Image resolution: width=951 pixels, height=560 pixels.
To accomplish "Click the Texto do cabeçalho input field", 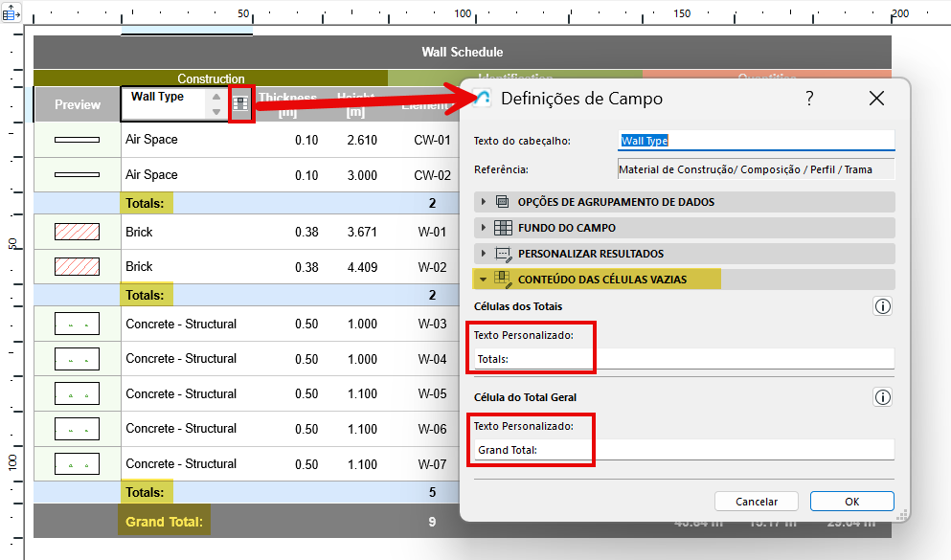I will (x=757, y=141).
